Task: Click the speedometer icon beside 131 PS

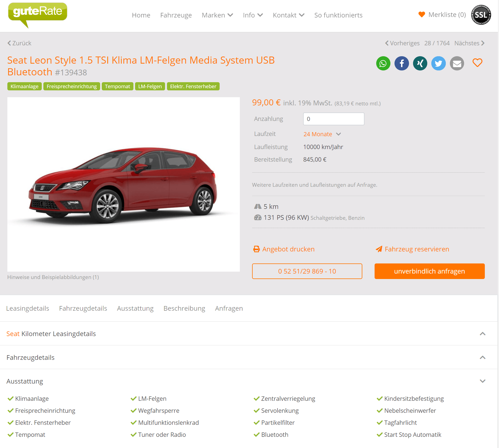Action: tap(258, 217)
